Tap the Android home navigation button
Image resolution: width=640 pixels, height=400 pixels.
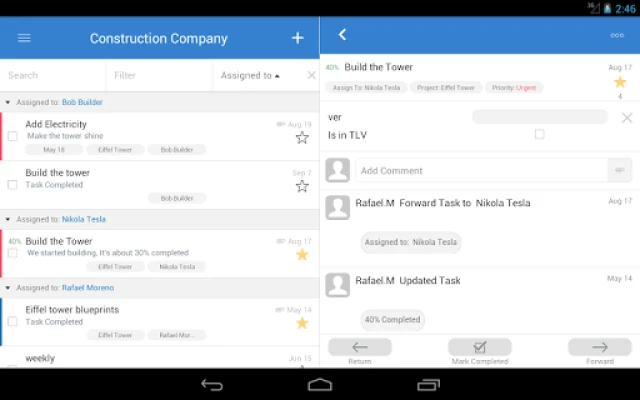320,384
